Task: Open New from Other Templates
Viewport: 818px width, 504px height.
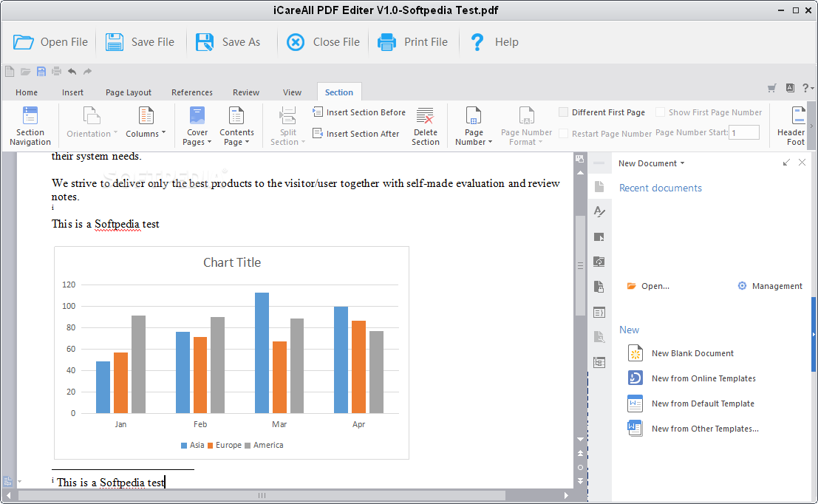Action: tap(693, 429)
